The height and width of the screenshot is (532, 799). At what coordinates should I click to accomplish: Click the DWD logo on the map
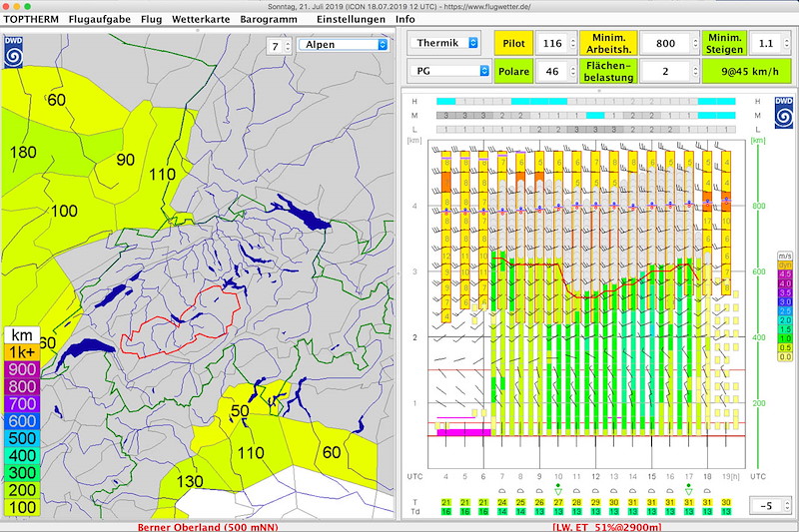14,52
